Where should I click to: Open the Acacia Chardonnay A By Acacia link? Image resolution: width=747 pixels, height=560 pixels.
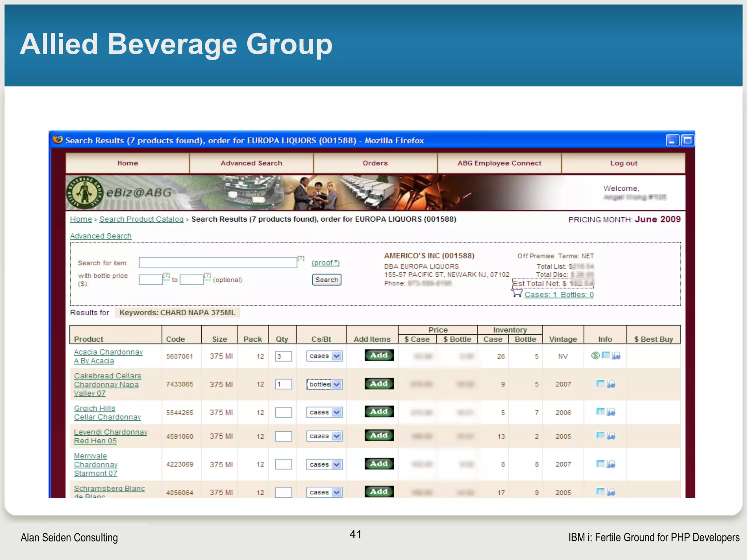click(x=108, y=356)
